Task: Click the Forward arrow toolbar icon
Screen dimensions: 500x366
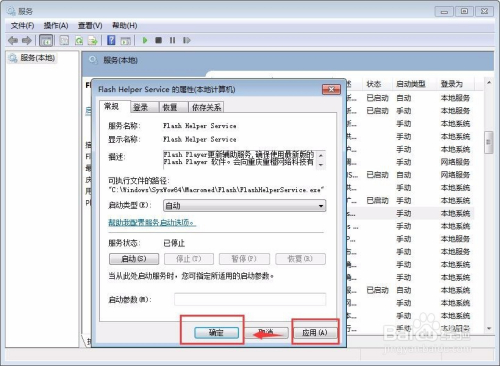Action: 27,41
